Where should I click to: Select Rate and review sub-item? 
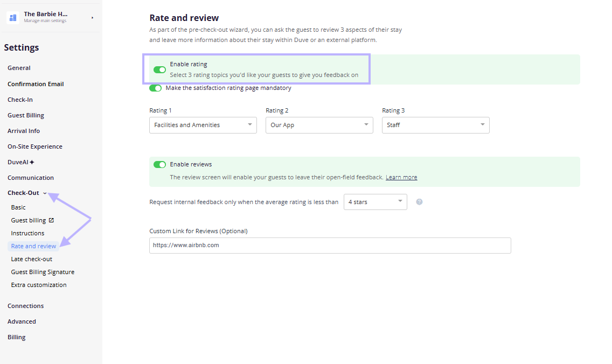click(x=33, y=246)
